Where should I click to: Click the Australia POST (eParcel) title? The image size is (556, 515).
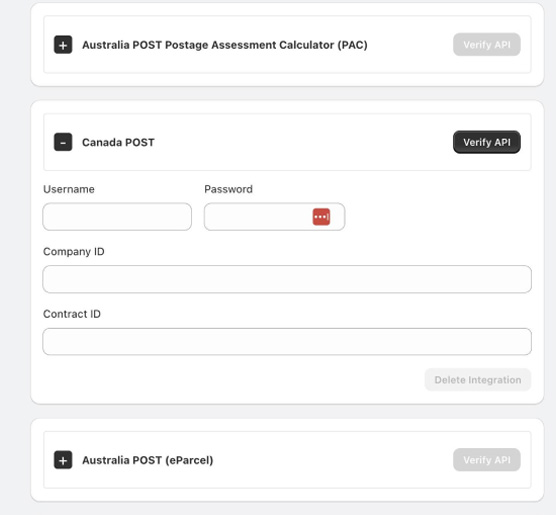pos(148,460)
